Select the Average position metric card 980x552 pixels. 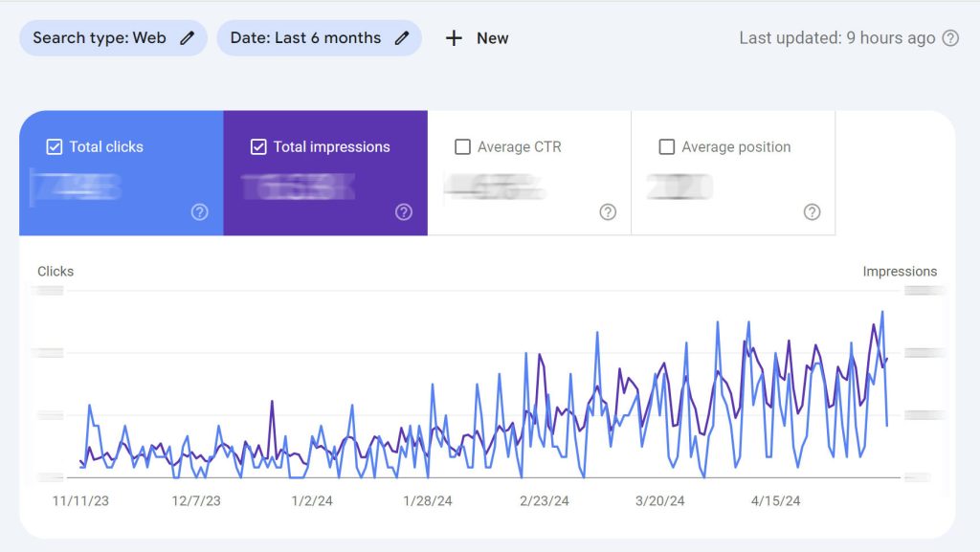(733, 172)
